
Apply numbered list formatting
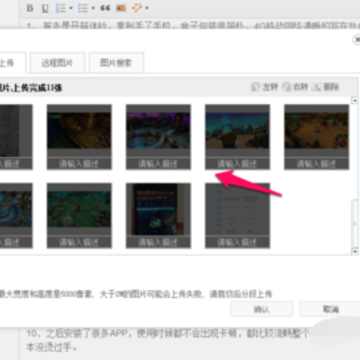pos(61,8)
